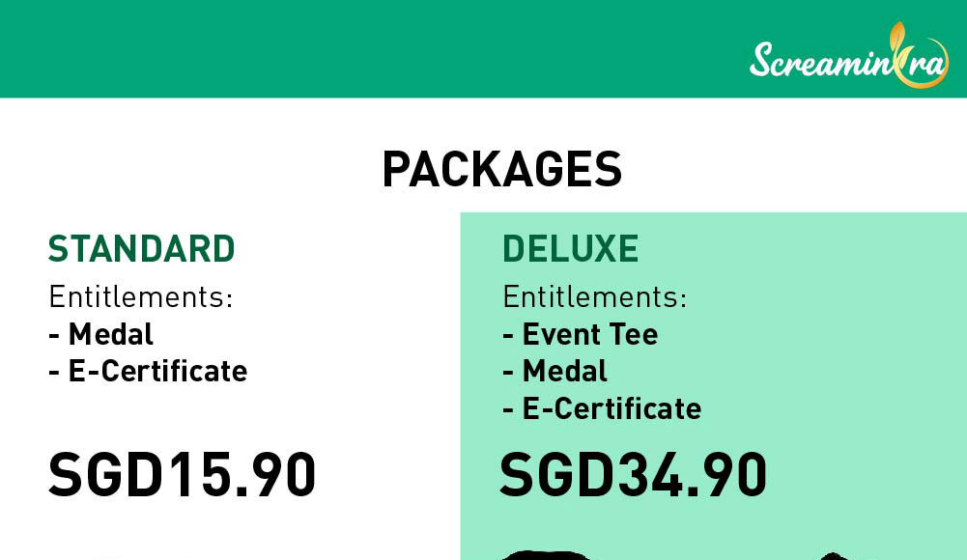
Task: Click the Screaminkra logo
Action: click(x=848, y=55)
